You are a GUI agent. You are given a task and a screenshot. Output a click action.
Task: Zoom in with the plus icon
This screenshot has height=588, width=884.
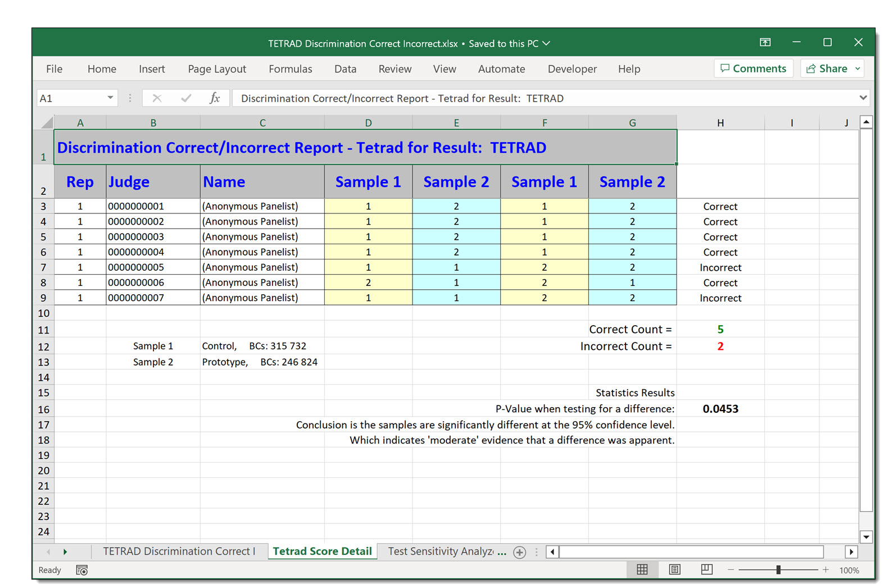click(826, 569)
